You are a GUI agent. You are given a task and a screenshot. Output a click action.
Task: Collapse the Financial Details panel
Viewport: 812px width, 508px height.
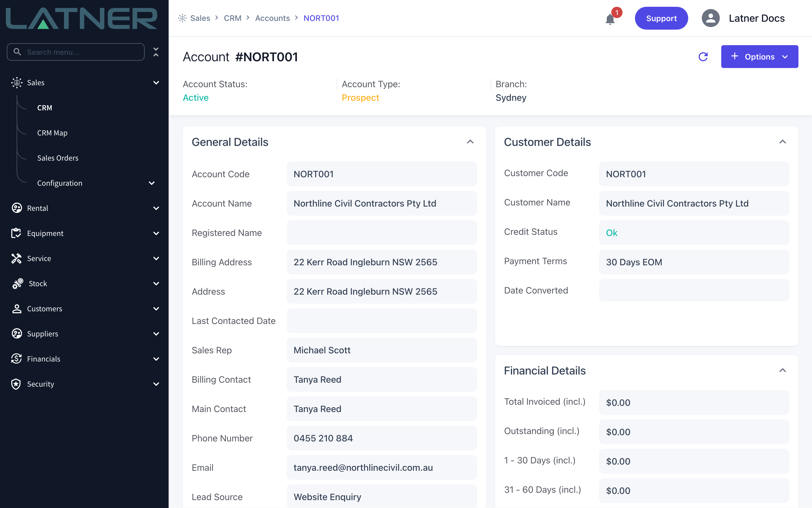point(782,370)
